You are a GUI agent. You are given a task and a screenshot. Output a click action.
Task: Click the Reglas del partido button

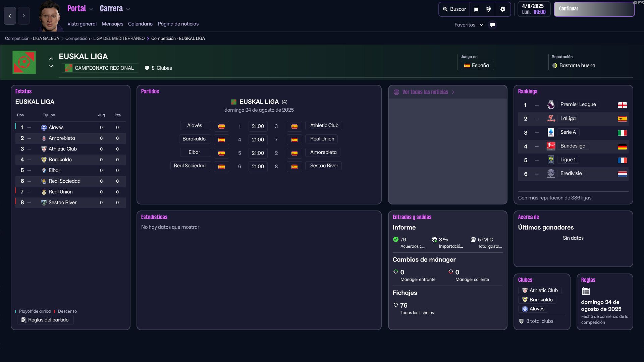(45, 320)
